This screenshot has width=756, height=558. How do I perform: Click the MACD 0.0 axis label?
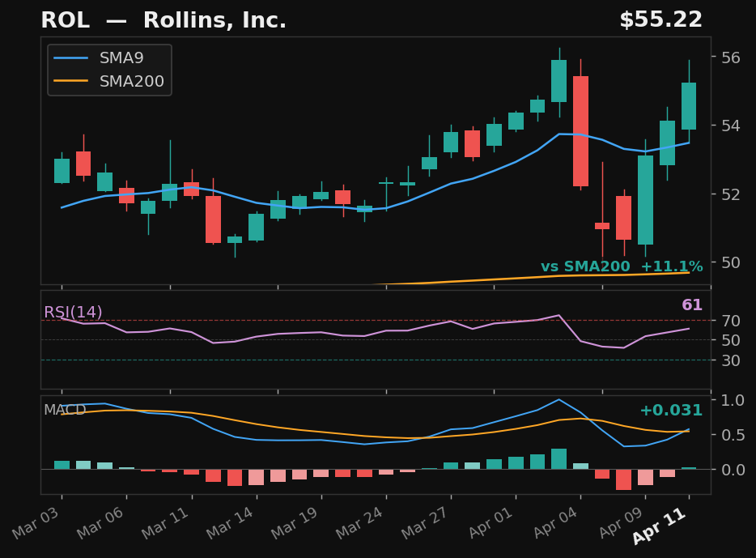pyautogui.click(x=733, y=470)
